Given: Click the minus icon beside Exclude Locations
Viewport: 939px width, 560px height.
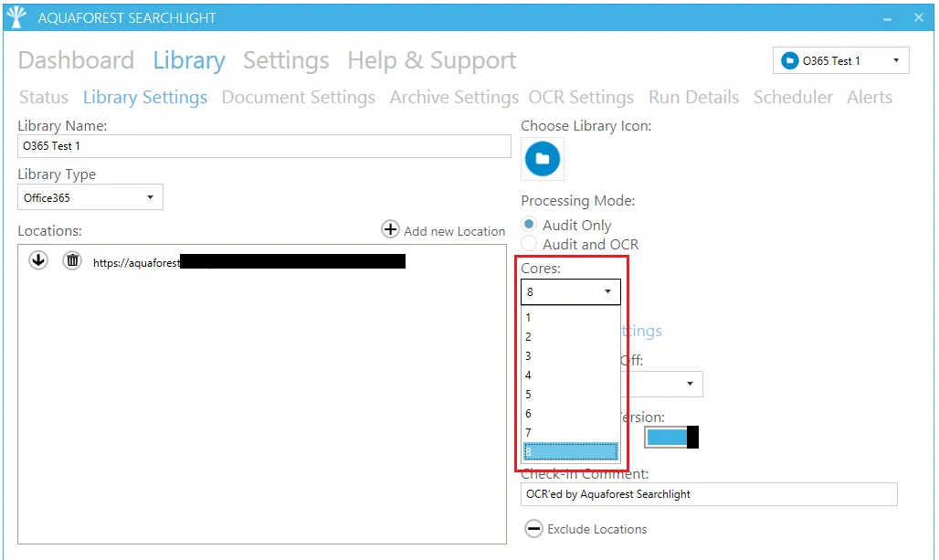Looking at the screenshot, I should tap(533, 529).
